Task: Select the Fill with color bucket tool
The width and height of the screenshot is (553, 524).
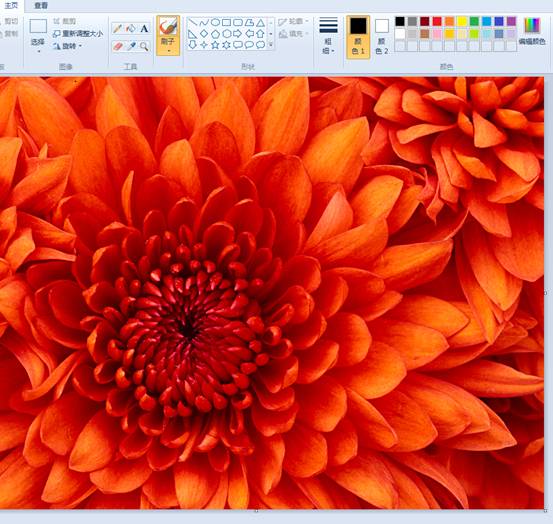Action: 131,28
